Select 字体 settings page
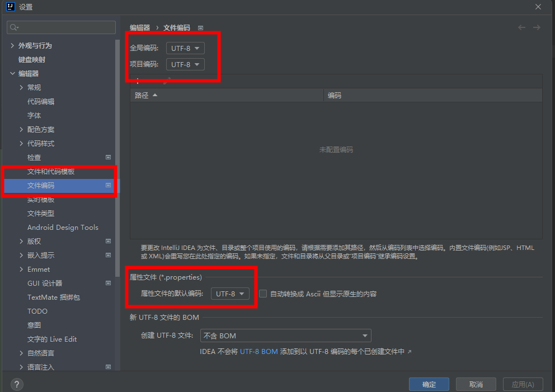The image size is (555, 392). click(x=34, y=115)
